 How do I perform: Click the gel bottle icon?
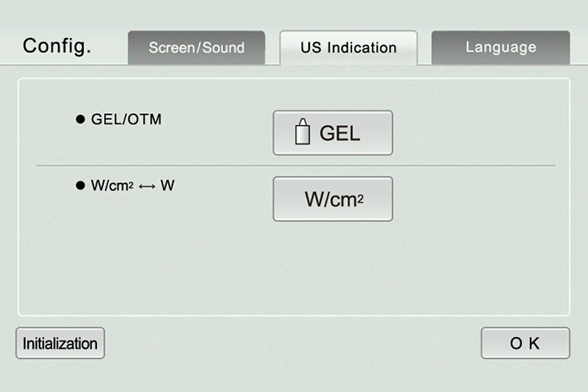coord(302,132)
